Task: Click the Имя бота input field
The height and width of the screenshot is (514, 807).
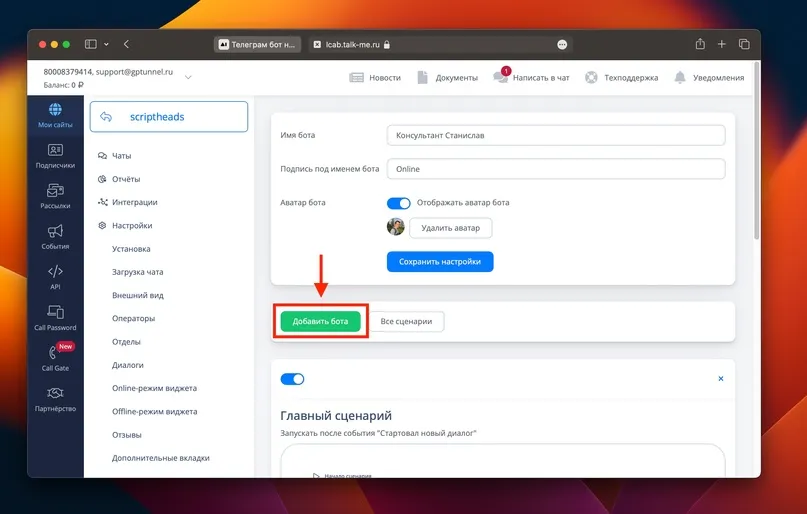Action: click(556, 135)
